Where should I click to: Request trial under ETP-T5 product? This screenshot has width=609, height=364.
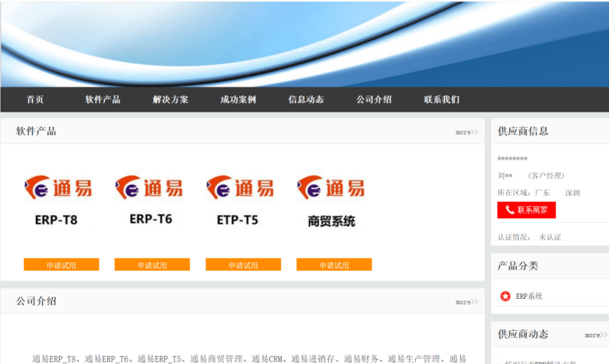pos(243,265)
